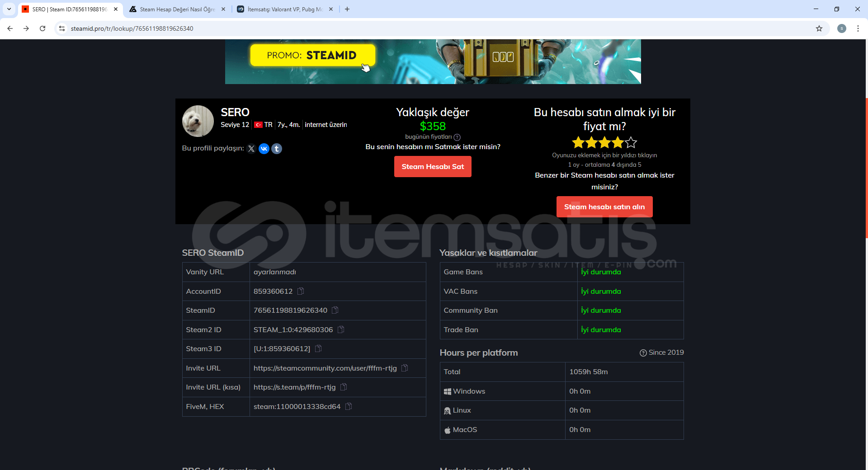Click the Linux platform row label
This screenshot has height=470, width=868.
457,410
